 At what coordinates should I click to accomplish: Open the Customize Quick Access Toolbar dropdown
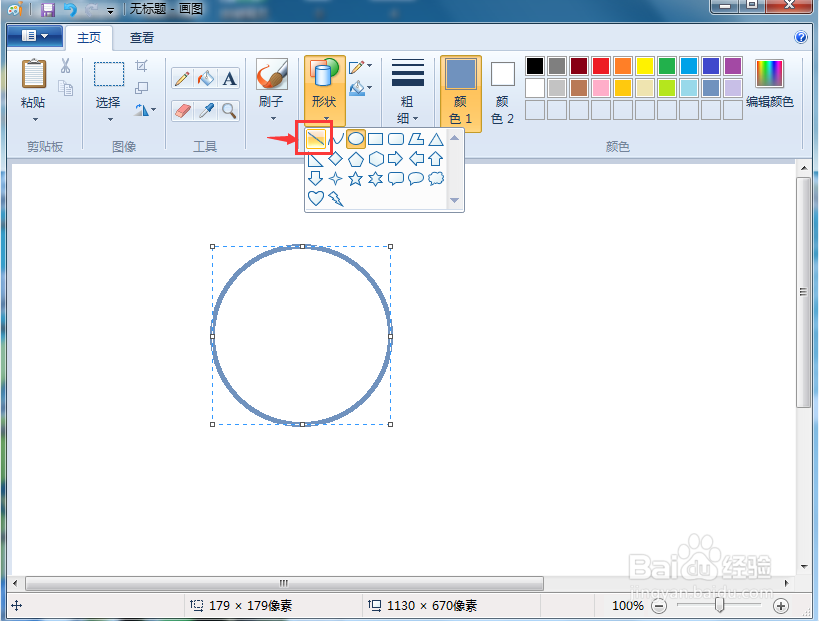pos(110,10)
